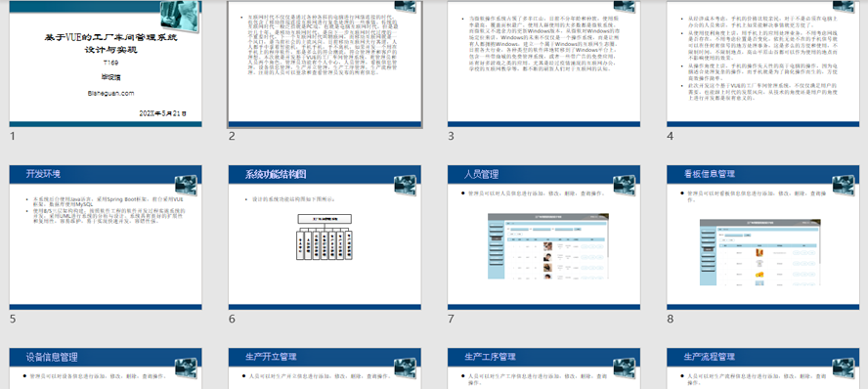The image size is (868, 389).
Task: Select the 看板信息管理 slide thumbnail
Action: [762, 238]
